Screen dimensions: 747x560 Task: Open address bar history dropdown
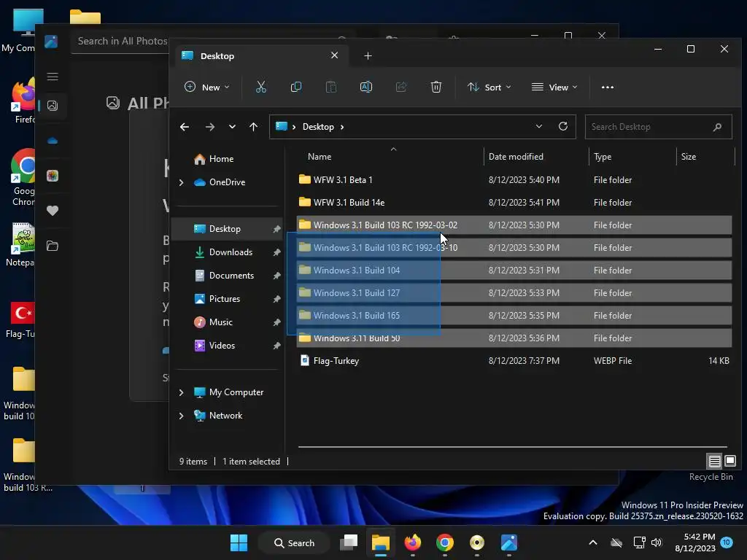(539, 126)
